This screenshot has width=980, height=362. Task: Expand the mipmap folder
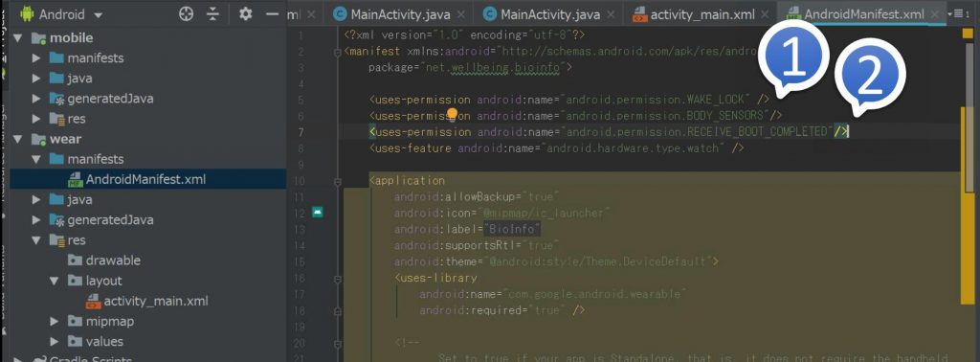click(55, 322)
